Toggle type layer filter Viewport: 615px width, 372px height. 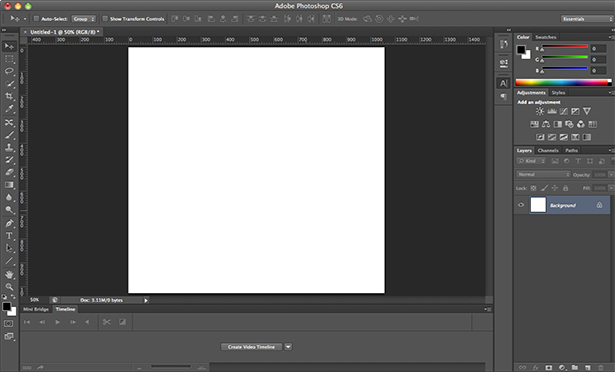(578, 161)
